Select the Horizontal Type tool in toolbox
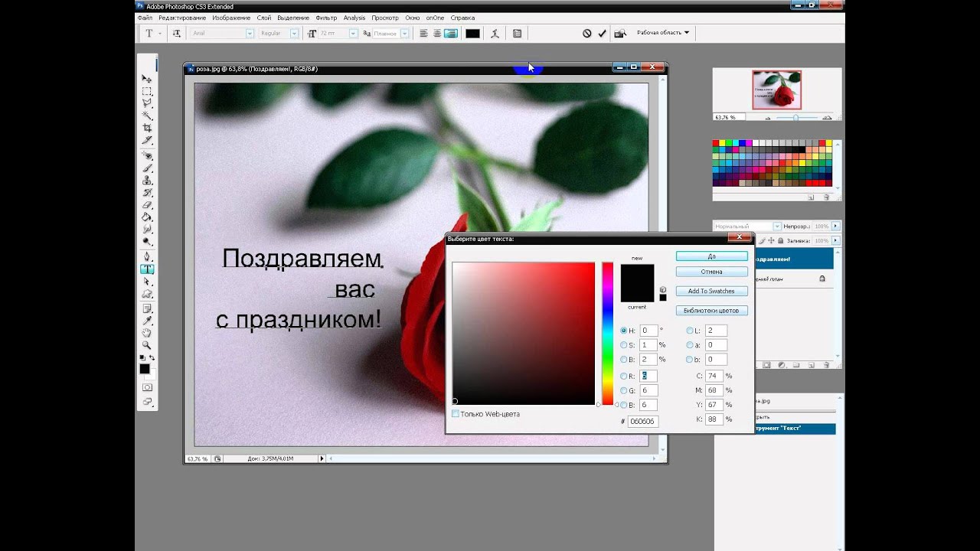 click(146, 269)
